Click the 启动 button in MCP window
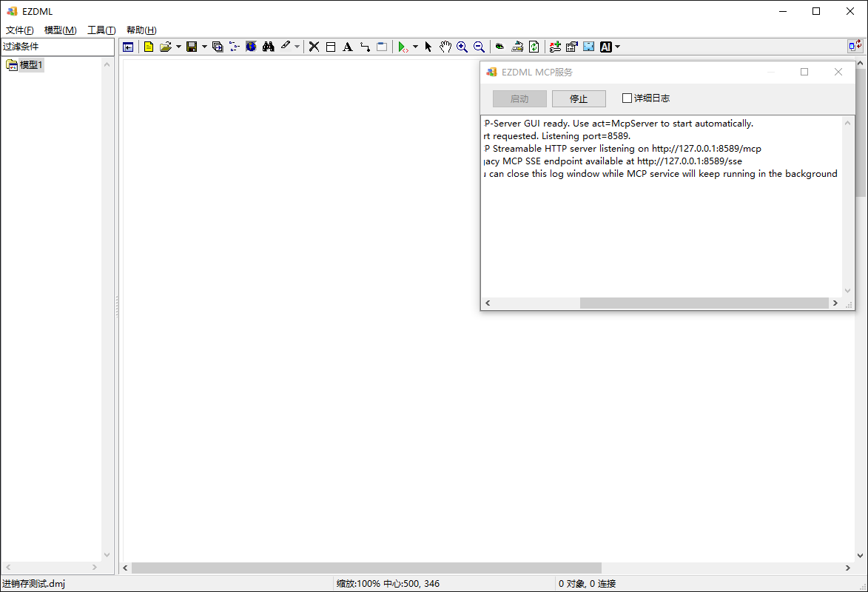The width and height of the screenshot is (868, 592). click(x=519, y=98)
